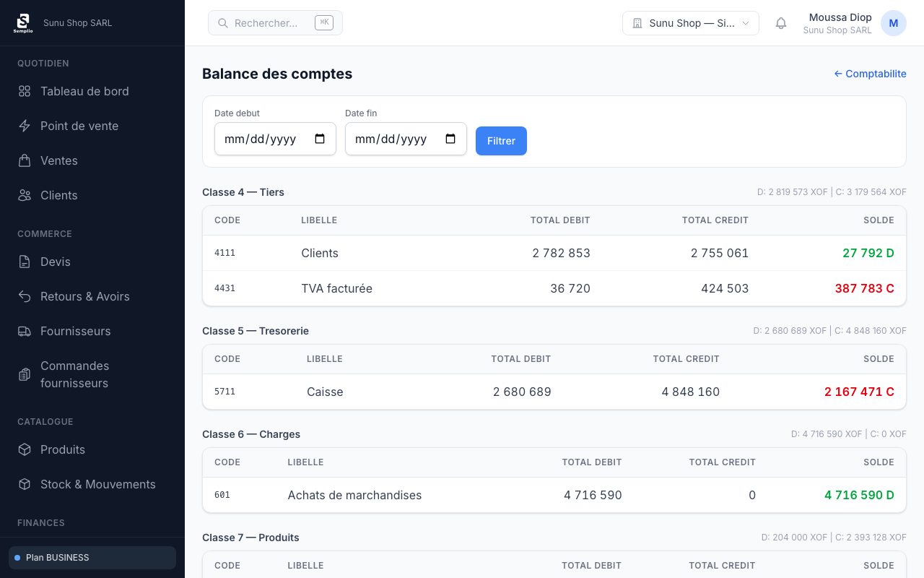Go to Stock & Mouvements
The image size is (924, 578).
[97, 484]
